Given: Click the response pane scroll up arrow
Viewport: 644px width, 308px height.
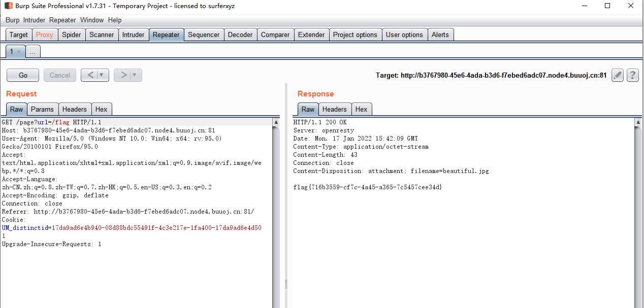Looking at the screenshot, I should pyautogui.click(x=638, y=122).
